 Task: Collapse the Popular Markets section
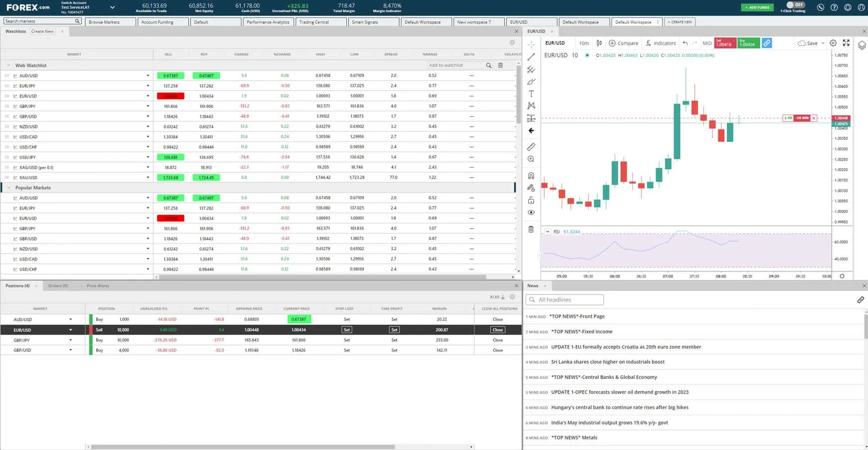click(x=8, y=187)
